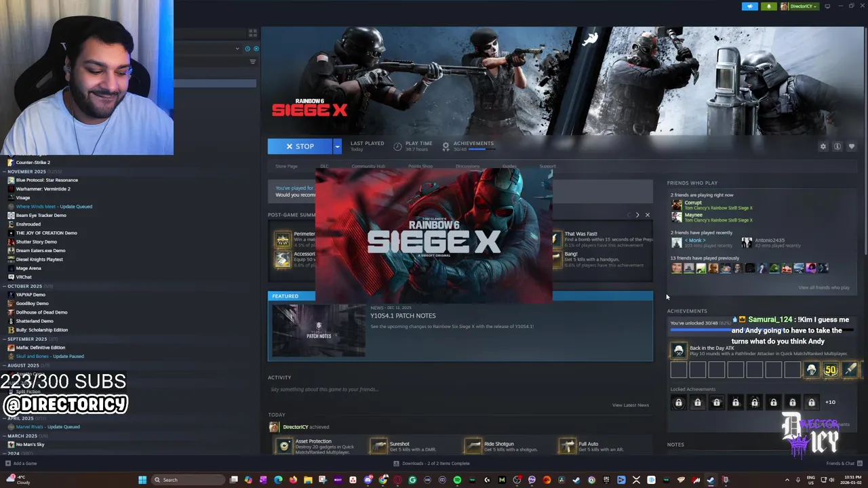The height and width of the screenshot is (488, 868).
Task: Open friend Corrupt's entry
Action: point(712,205)
